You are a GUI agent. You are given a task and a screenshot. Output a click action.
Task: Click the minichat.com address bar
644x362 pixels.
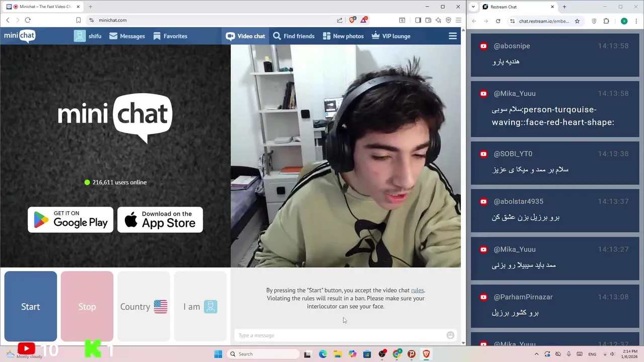pos(211,20)
